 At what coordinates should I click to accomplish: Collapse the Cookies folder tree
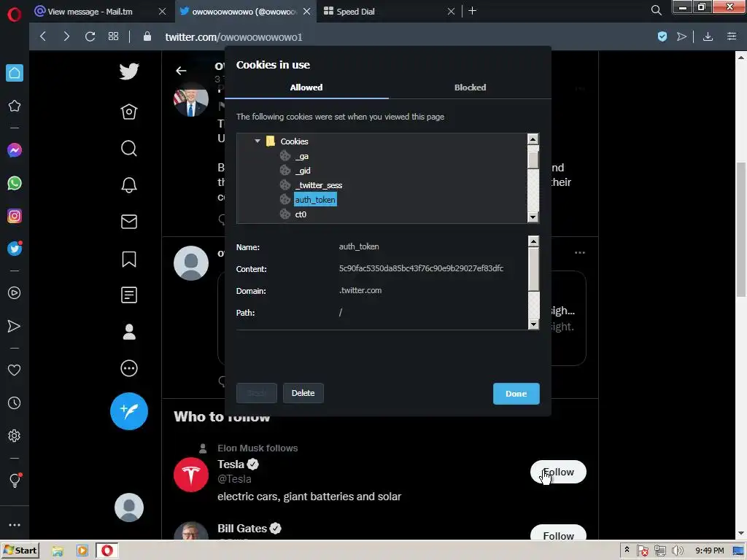[258, 141]
